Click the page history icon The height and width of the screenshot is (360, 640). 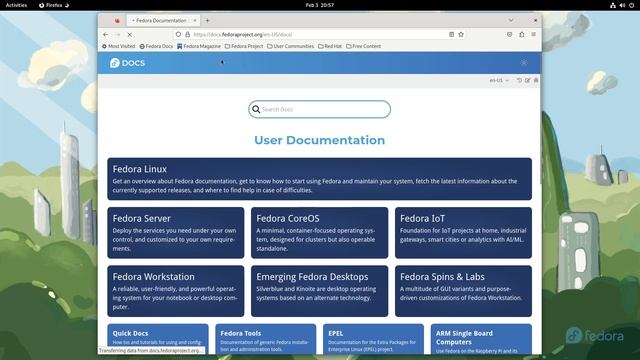tap(519, 80)
